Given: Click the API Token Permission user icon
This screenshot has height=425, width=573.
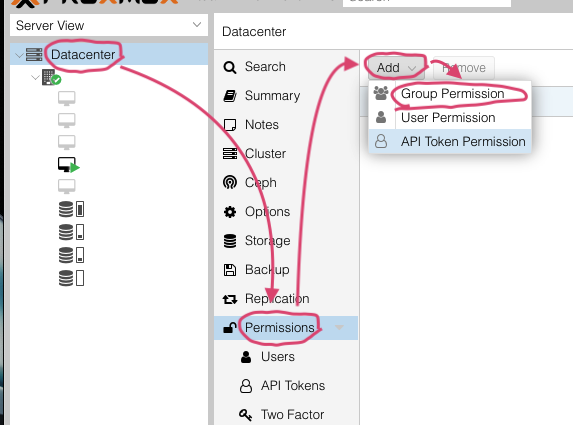Looking at the screenshot, I should point(381,141).
